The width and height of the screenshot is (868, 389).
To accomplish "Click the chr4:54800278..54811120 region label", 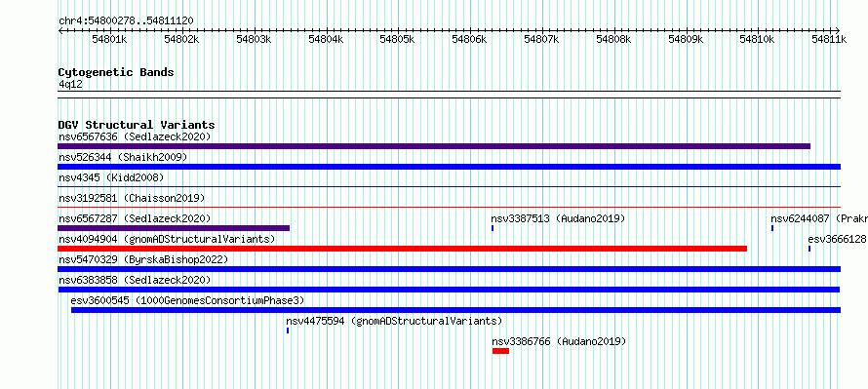I will tap(126, 21).
